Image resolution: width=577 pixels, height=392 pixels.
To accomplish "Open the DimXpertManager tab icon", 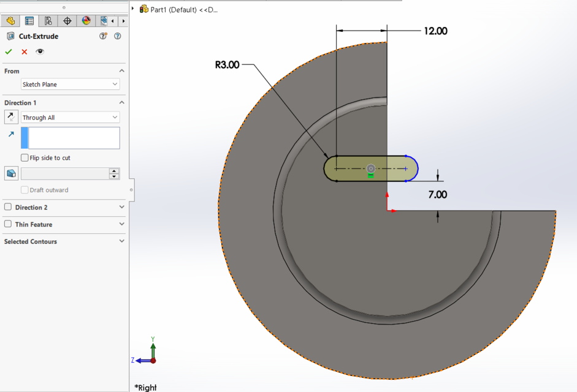I will tap(67, 21).
